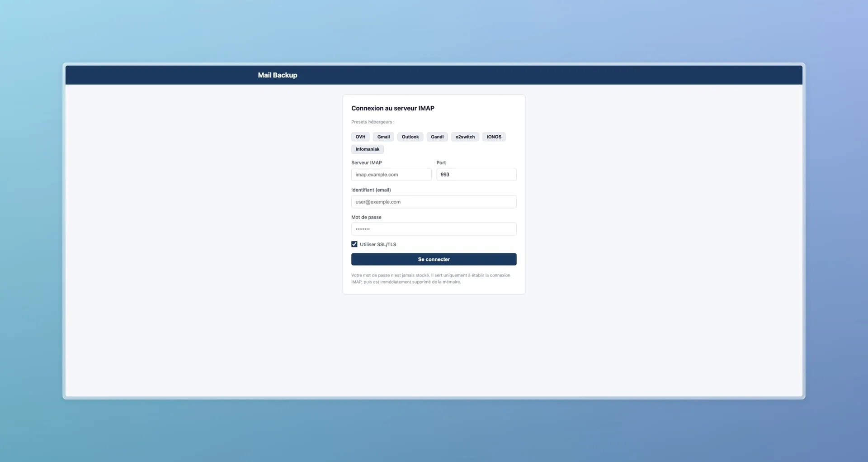Screen dimensions: 868x462
Task: Disable the Utiliser SSL/TLS checkbox
Action: [354, 244]
